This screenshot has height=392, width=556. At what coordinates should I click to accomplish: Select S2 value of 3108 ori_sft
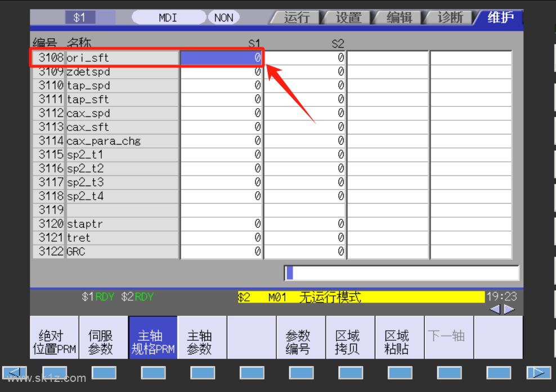click(x=305, y=58)
